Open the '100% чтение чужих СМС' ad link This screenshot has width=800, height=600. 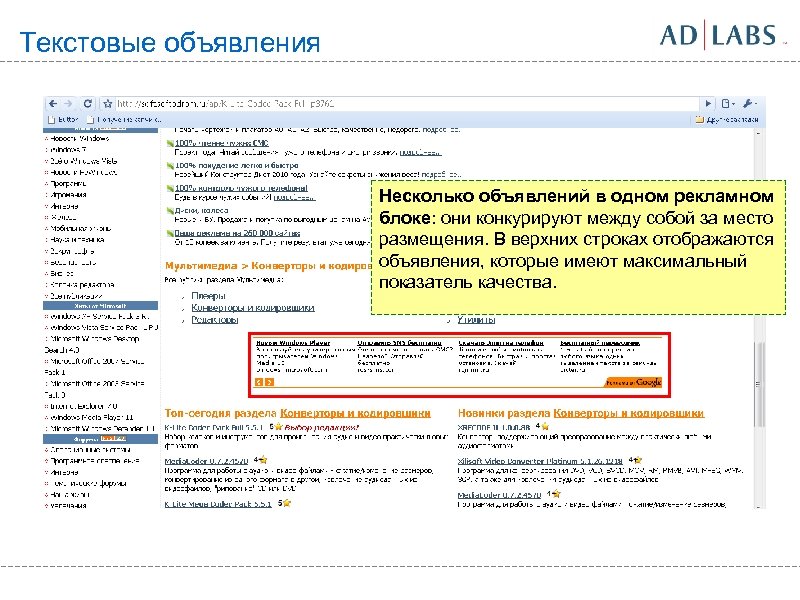(x=221, y=143)
